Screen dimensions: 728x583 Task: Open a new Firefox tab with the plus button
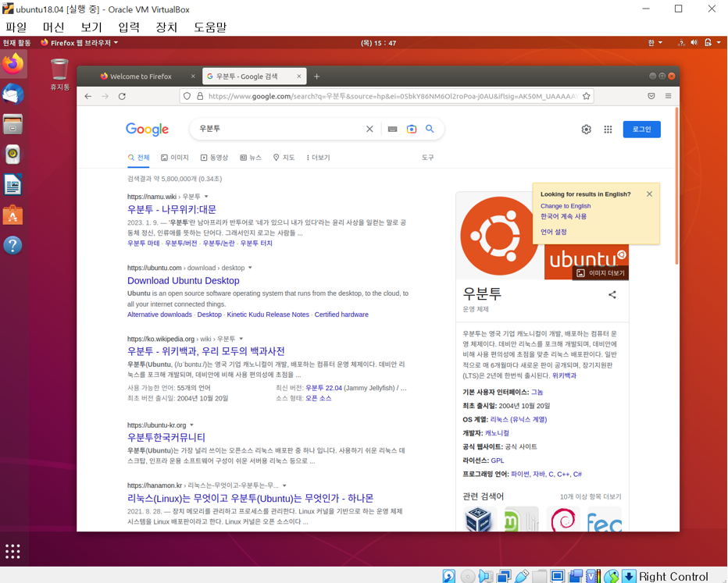pyautogui.click(x=316, y=76)
